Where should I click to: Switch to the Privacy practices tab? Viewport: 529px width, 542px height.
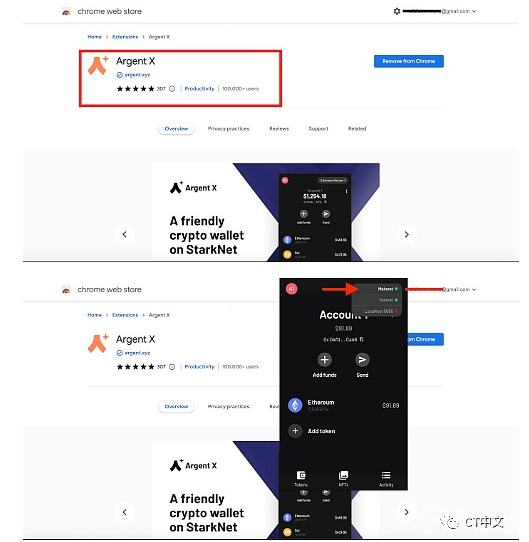(228, 129)
